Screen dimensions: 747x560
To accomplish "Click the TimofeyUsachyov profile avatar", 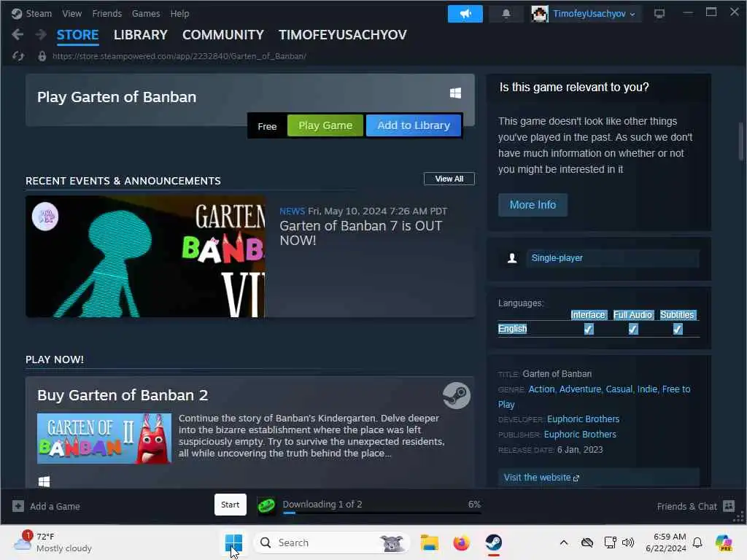I will click(x=539, y=14).
